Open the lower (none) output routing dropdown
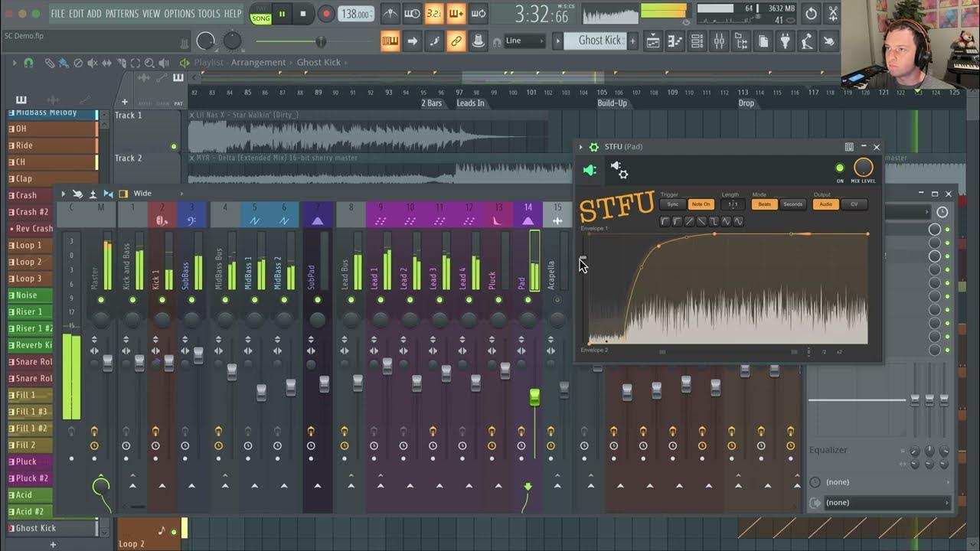This screenshot has height=551, width=980. [887, 503]
